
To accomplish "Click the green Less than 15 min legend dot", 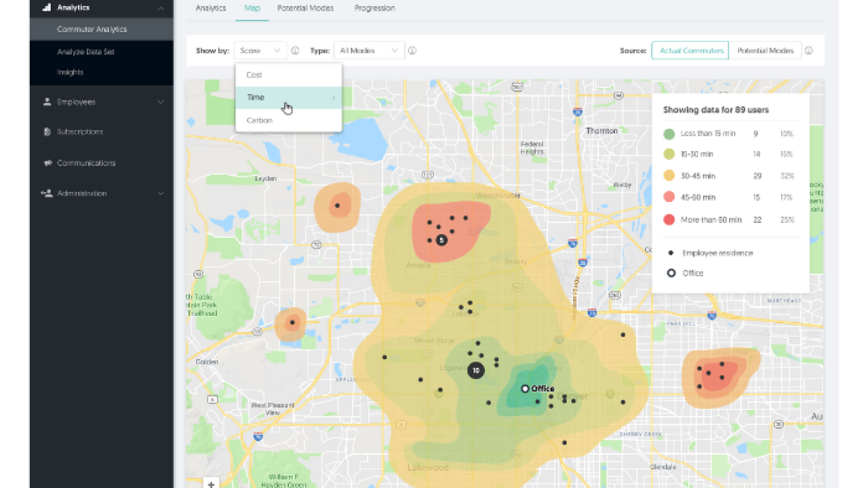I will (669, 134).
